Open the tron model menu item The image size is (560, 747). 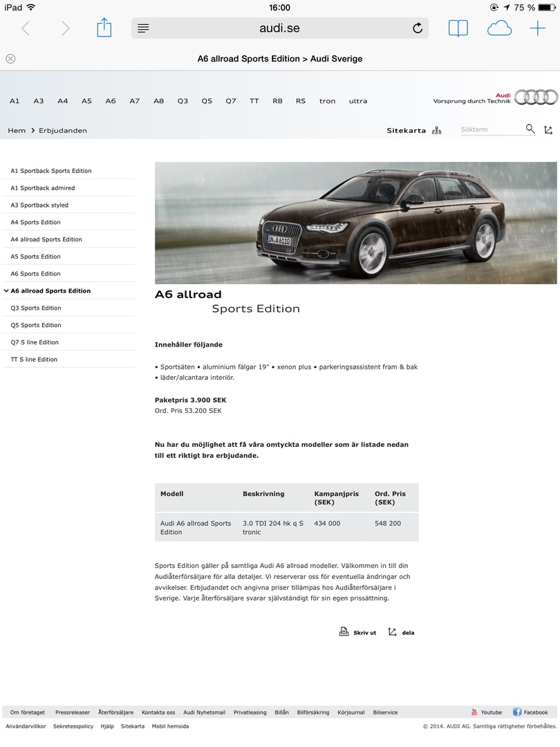point(327,101)
